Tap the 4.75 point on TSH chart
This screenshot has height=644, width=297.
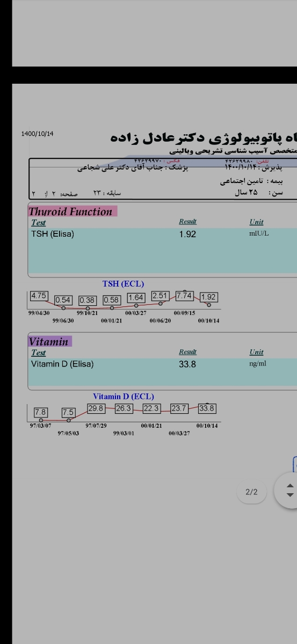39,296
